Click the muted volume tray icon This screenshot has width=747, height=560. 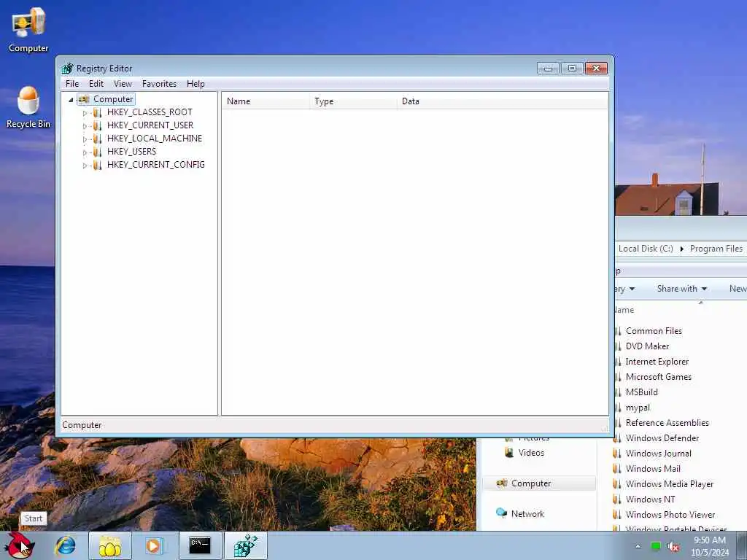tap(673, 547)
